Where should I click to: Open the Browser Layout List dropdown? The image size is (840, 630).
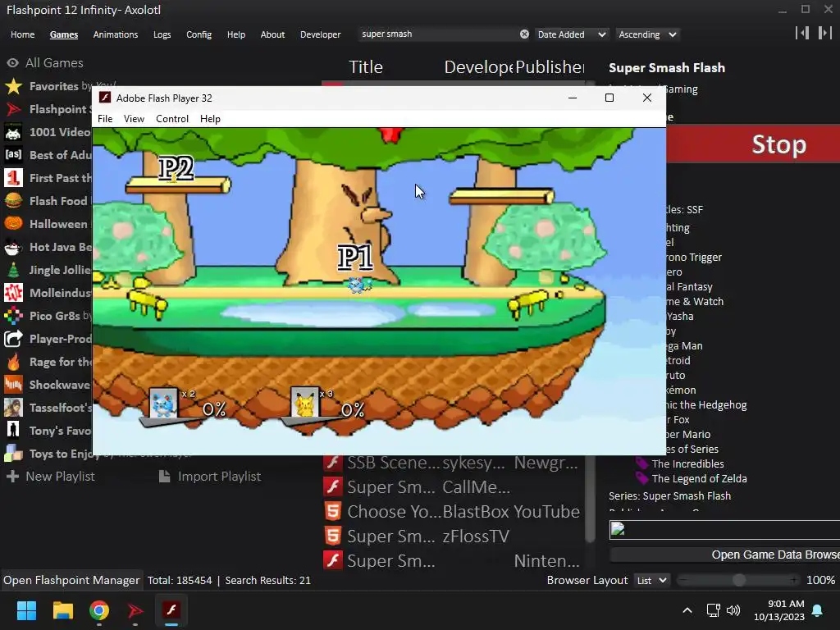pyautogui.click(x=651, y=580)
